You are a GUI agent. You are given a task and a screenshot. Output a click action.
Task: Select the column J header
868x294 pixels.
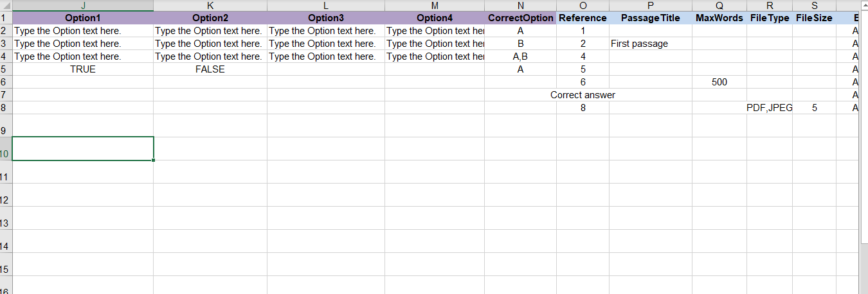click(x=82, y=5)
